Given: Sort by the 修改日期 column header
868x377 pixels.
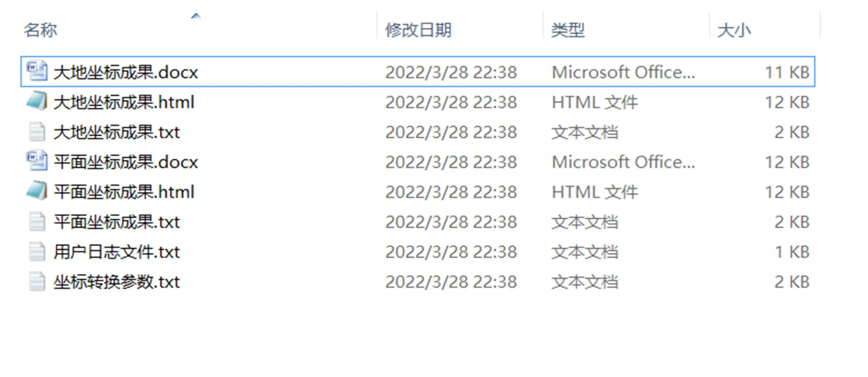Looking at the screenshot, I should (418, 30).
